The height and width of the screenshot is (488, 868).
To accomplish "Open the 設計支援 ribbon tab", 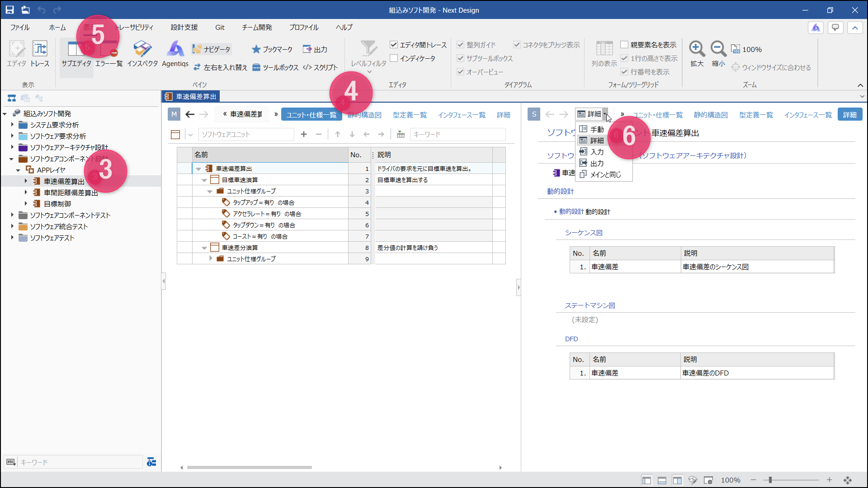I will [184, 28].
